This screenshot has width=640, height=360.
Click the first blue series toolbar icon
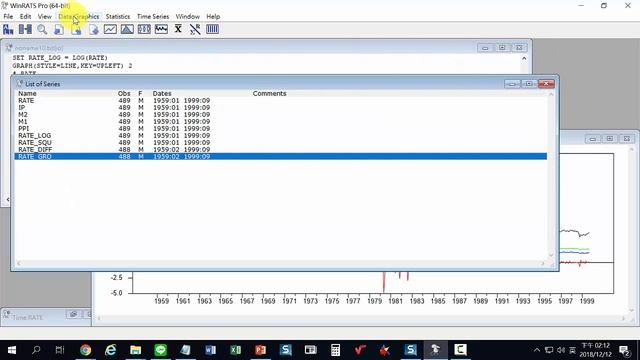coord(8,29)
